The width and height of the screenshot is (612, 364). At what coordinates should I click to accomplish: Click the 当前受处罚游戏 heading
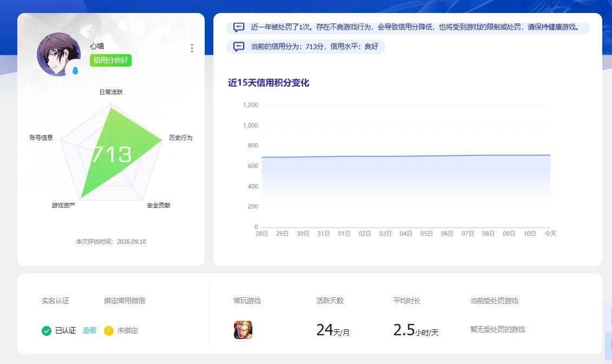(494, 301)
